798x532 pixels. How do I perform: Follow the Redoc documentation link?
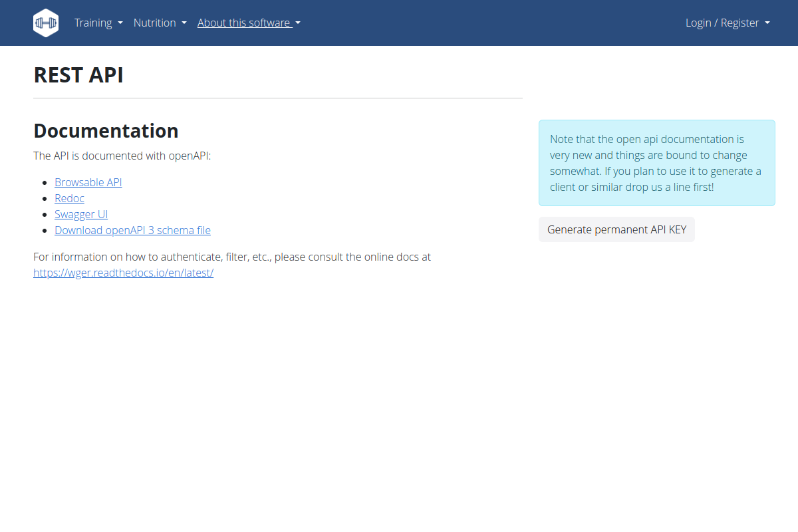click(69, 198)
